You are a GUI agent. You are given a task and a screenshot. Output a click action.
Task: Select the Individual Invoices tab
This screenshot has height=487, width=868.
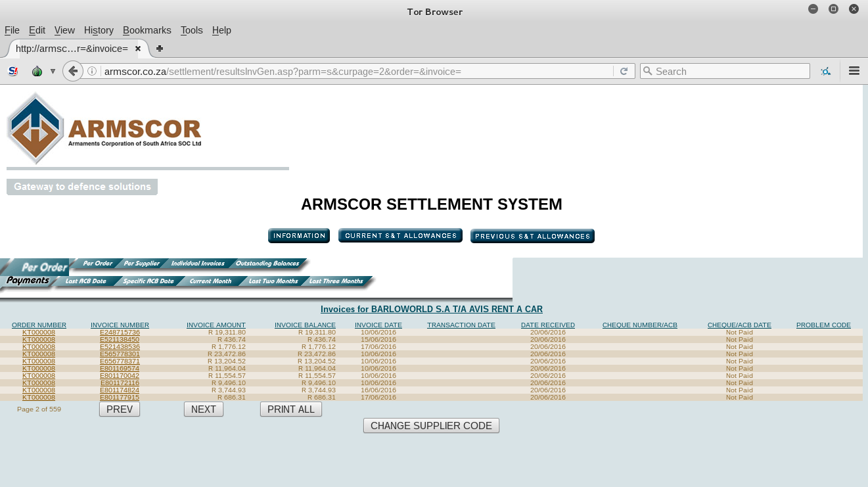pos(198,264)
